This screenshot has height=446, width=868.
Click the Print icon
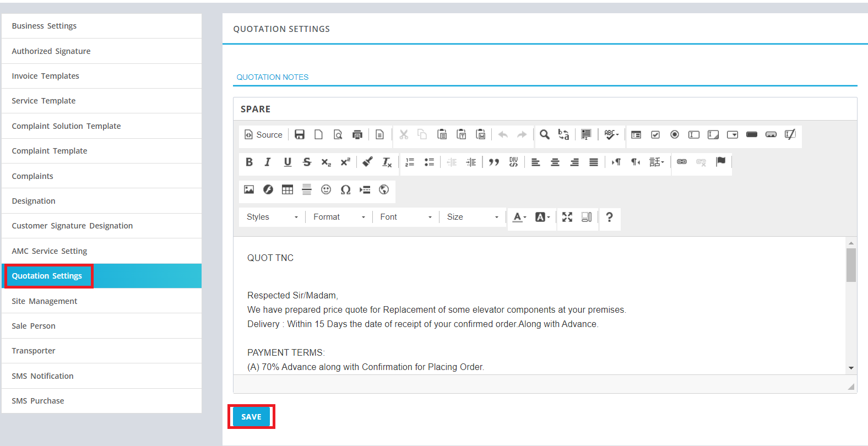(x=357, y=134)
